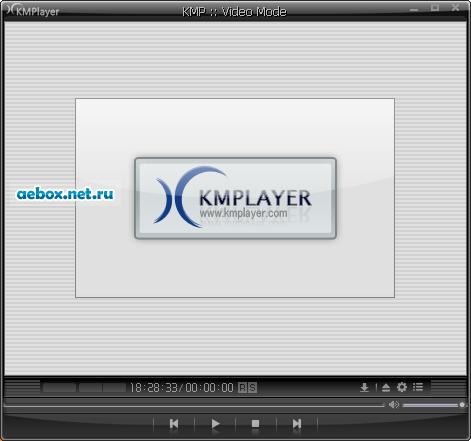Click the aebox.net.ru watermark link
This screenshot has width=471, height=441.
click(65, 194)
